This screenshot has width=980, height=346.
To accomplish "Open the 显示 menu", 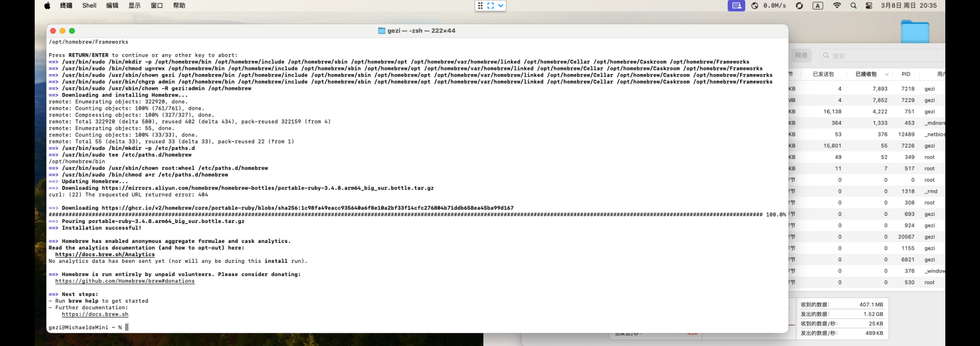I will click(x=135, y=6).
